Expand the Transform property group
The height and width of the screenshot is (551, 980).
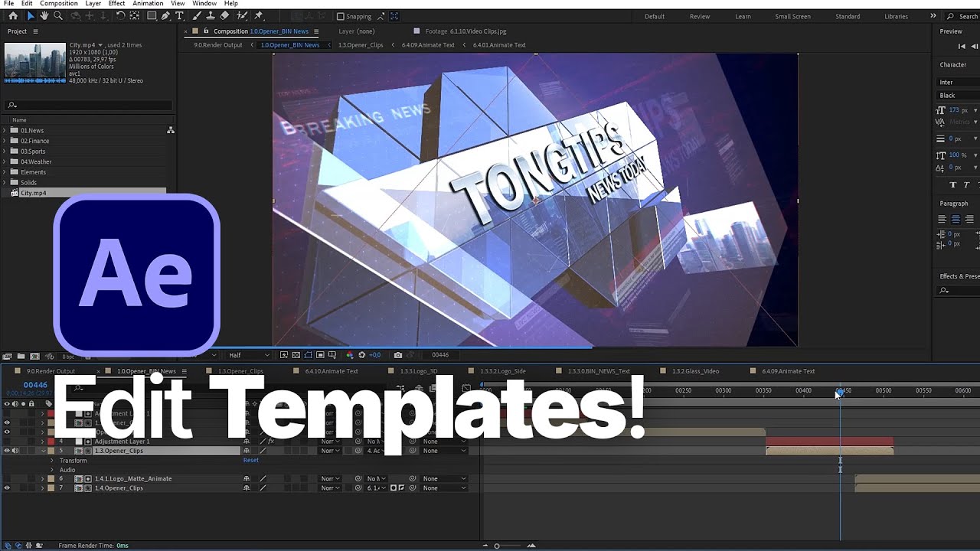coord(52,461)
